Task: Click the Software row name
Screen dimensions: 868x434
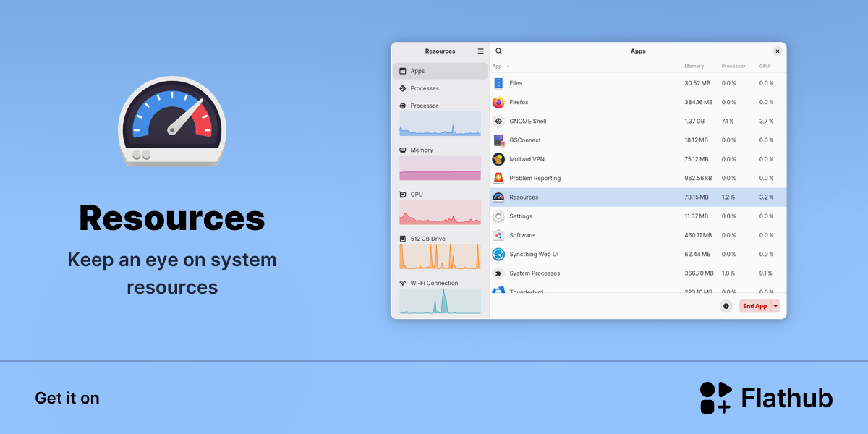Action: pyautogui.click(x=522, y=235)
